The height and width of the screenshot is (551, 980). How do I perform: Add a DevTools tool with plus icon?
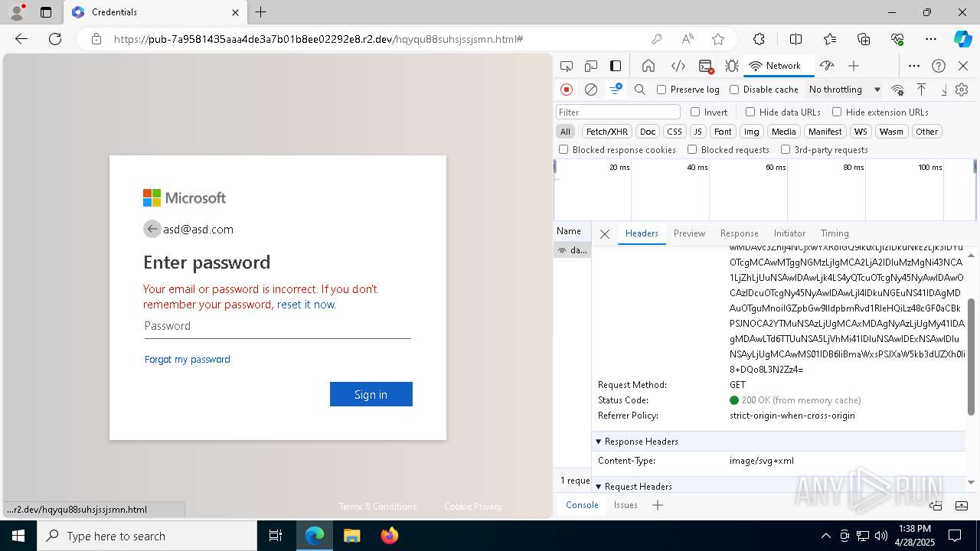click(854, 66)
